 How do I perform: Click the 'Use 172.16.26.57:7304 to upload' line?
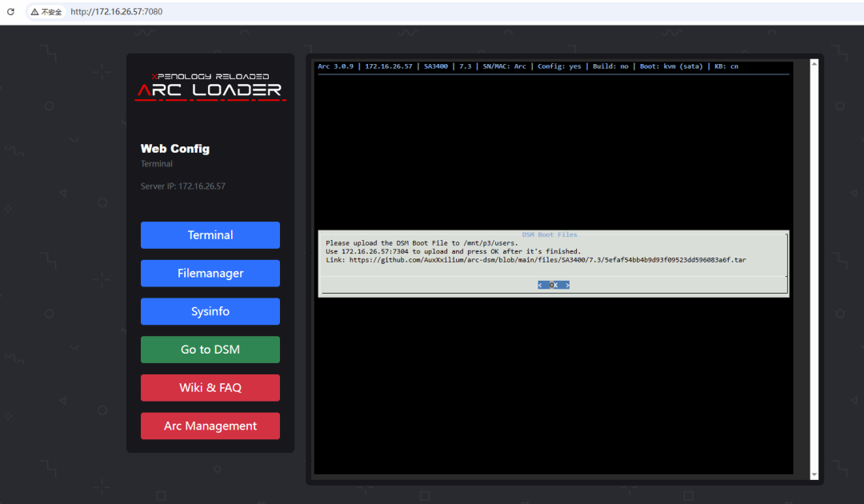[x=453, y=251]
